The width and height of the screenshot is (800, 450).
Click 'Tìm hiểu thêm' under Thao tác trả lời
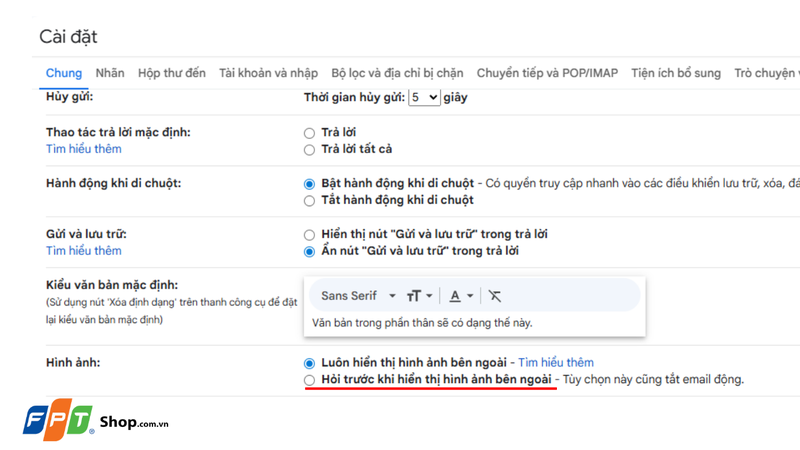(84, 149)
